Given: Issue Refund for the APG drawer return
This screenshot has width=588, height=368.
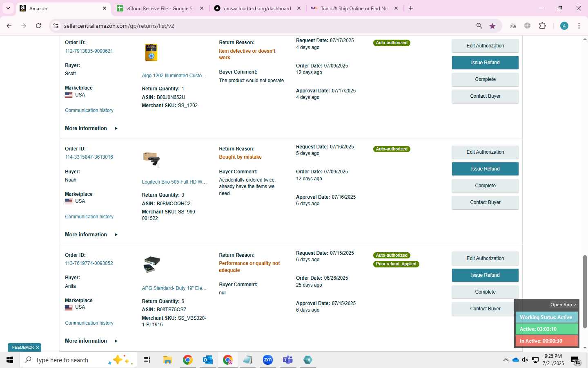Looking at the screenshot, I should click(x=485, y=275).
